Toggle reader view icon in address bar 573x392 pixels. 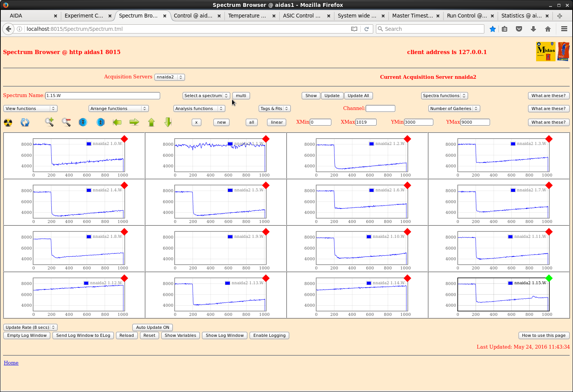tap(354, 29)
